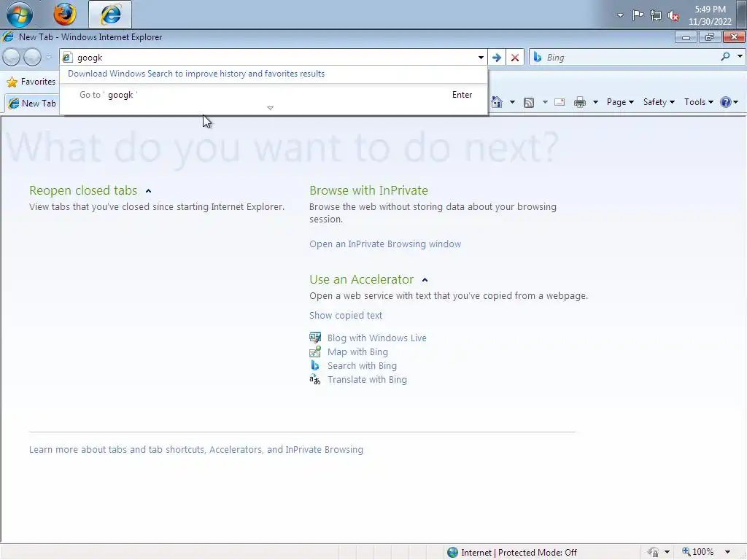Open the zoom level dropdown arrow
This screenshot has height=560, width=747.
pyautogui.click(x=727, y=552)
